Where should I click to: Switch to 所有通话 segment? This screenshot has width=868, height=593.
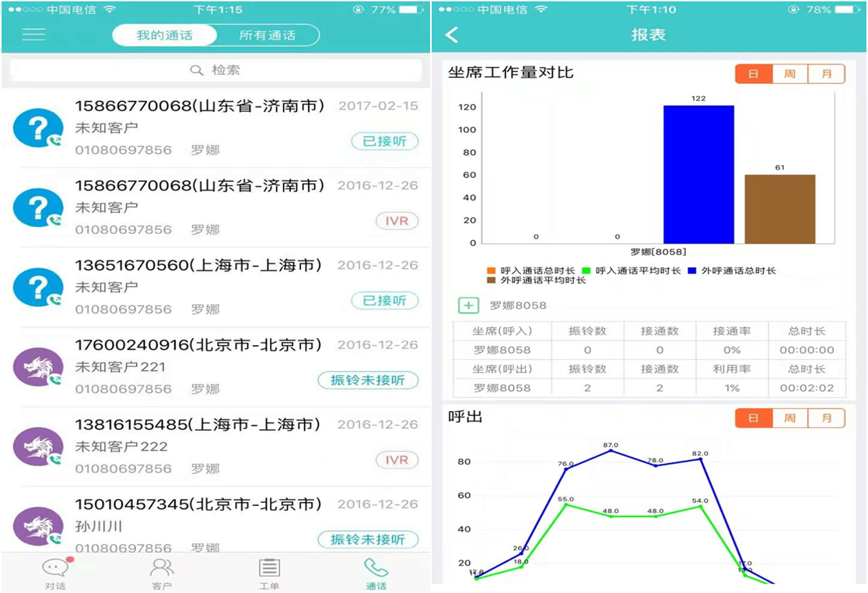pos(267,35)
